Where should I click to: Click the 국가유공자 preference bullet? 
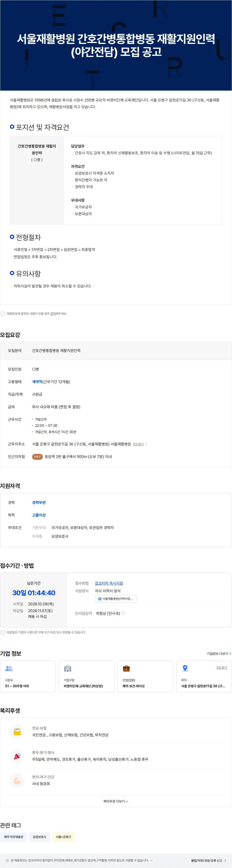coord(83,207)
